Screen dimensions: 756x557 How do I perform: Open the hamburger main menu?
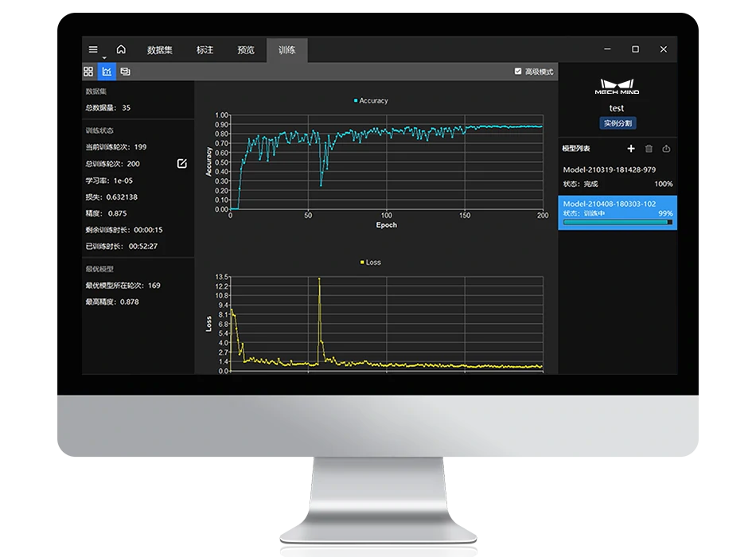click(93, 49)
